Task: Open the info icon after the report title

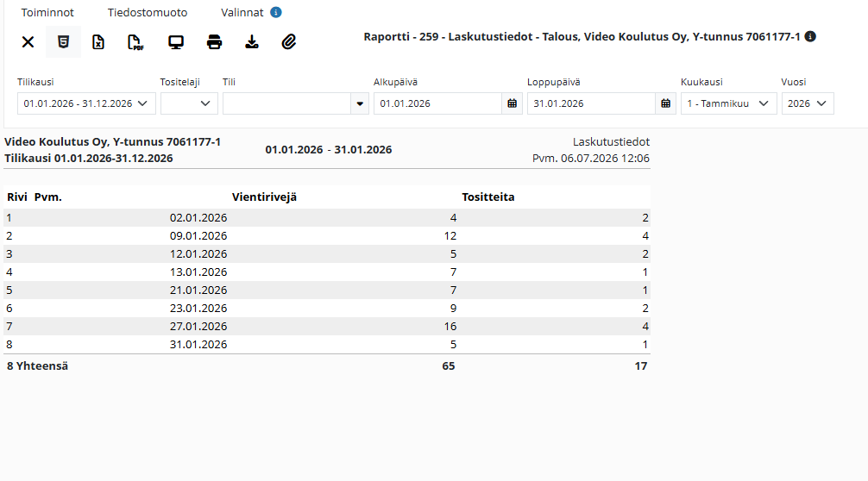Action: (x=810, y=36)
